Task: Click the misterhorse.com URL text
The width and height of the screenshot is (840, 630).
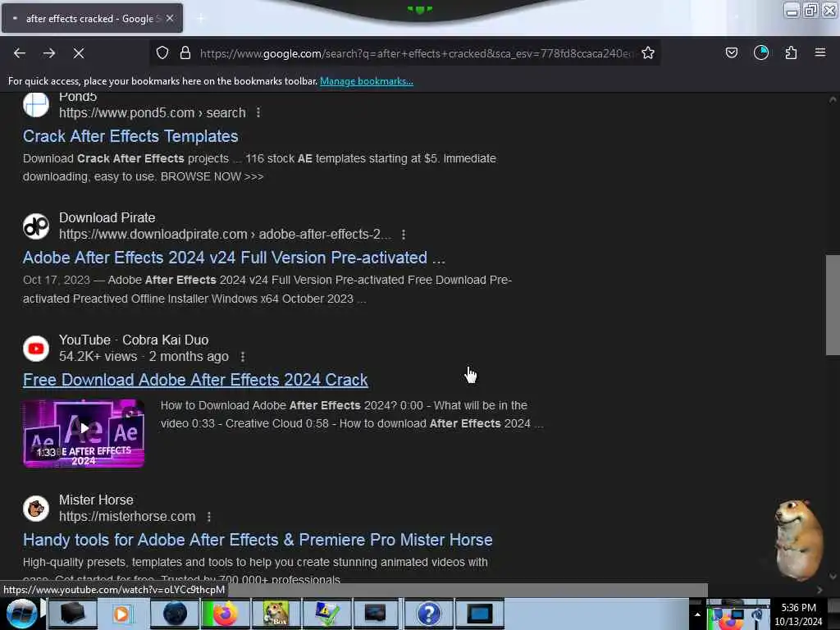Action: coord(127,517)
